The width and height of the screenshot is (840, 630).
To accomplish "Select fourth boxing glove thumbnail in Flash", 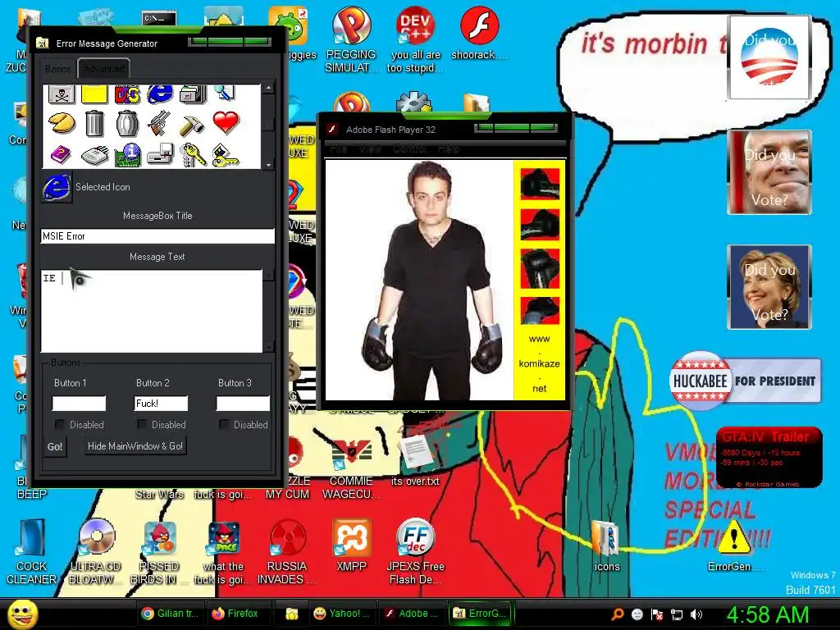I will pyautogui.click(x=540, y=310).
